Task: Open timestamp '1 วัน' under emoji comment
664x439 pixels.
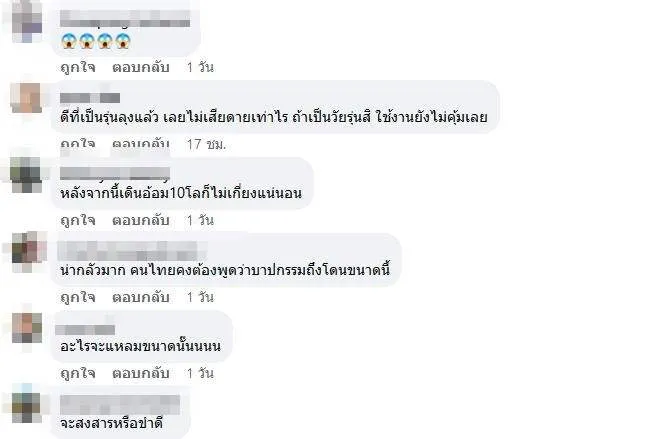Action: [200, 67]
